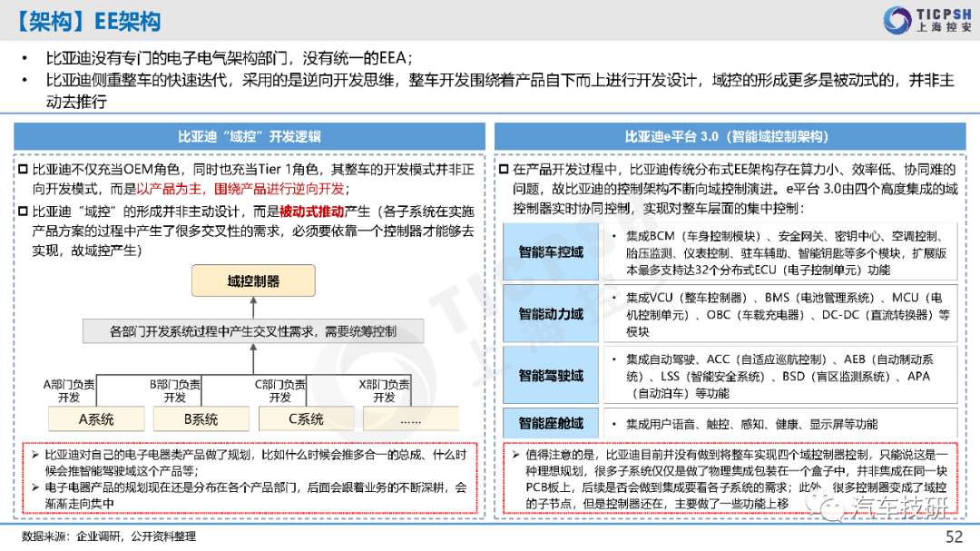Click the B部门负责开发 label
The image size is (980, 551).
coord(175,391)
